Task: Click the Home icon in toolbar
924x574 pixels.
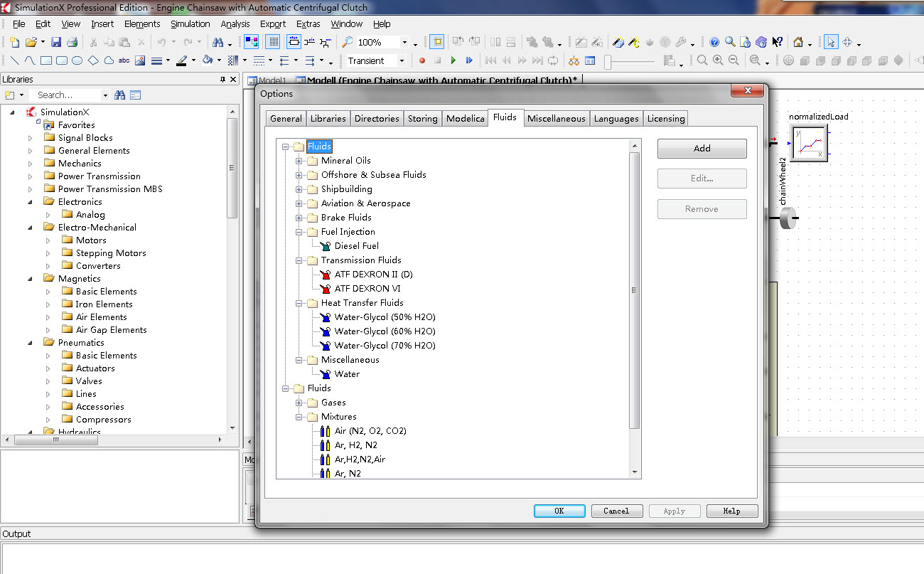Action: coord(798,43)
